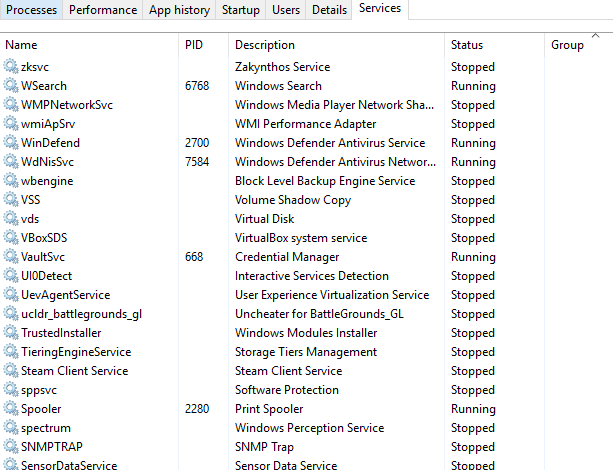Sort services by Status column header
613x470 pixels.
467,45
